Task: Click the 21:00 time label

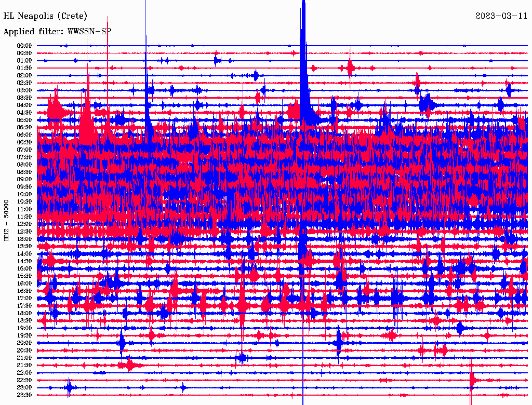Action: pos(24,358)
